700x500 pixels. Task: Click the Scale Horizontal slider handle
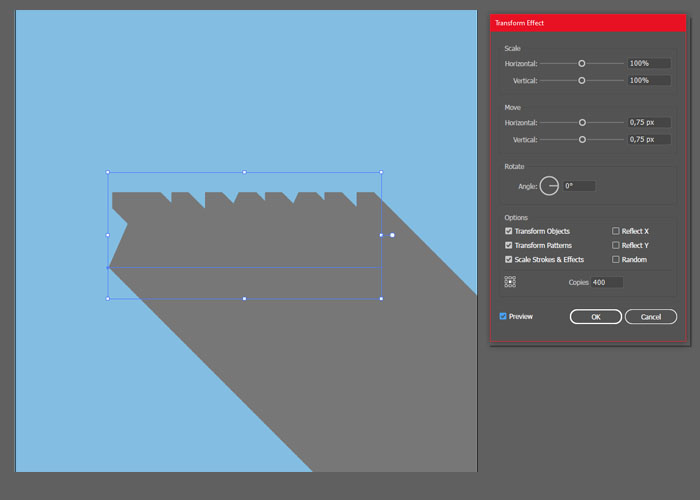582,63
